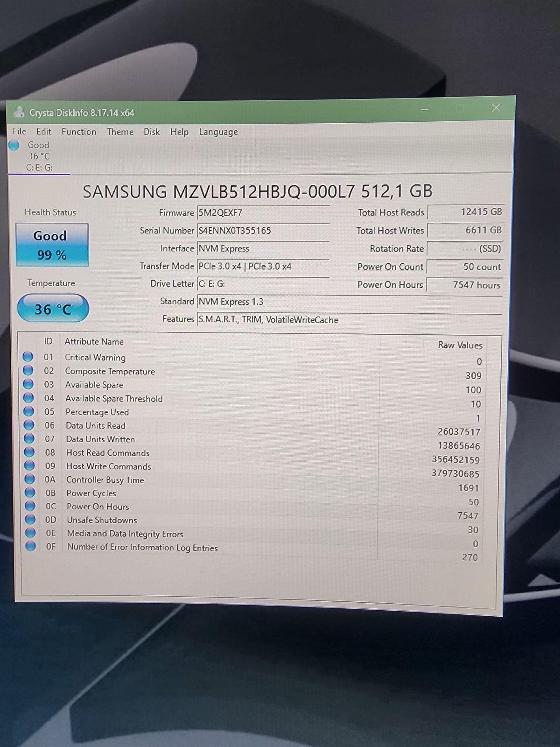Click the Media and Data Integrity Errors orb

[x=30, y=532]
